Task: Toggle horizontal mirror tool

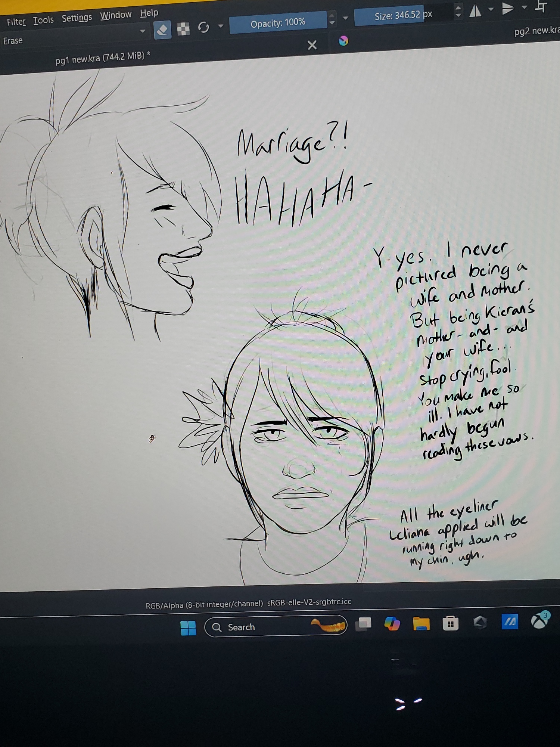Action: click(475, 11)
